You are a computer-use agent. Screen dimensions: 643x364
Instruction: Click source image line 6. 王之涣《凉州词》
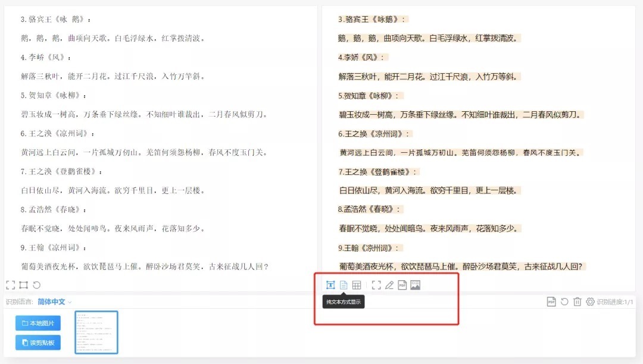(x=57, y=133)
